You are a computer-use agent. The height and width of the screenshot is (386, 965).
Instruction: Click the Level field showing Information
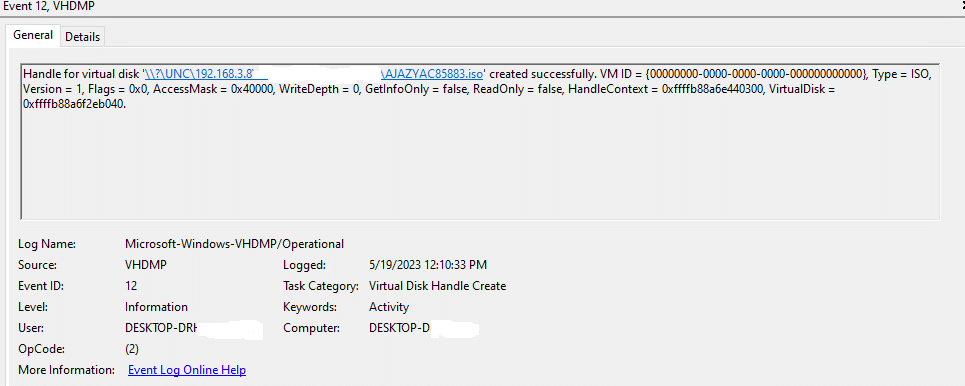point(156,307)
